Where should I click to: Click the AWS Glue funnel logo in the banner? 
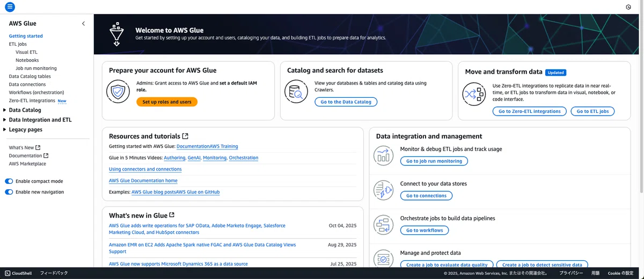point(116,34)
